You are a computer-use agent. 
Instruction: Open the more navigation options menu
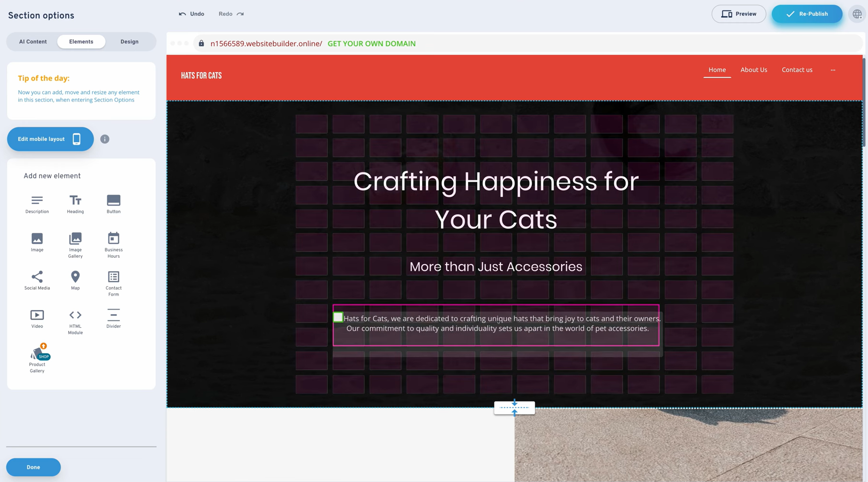pyautogui.click(x=833, y=69)
